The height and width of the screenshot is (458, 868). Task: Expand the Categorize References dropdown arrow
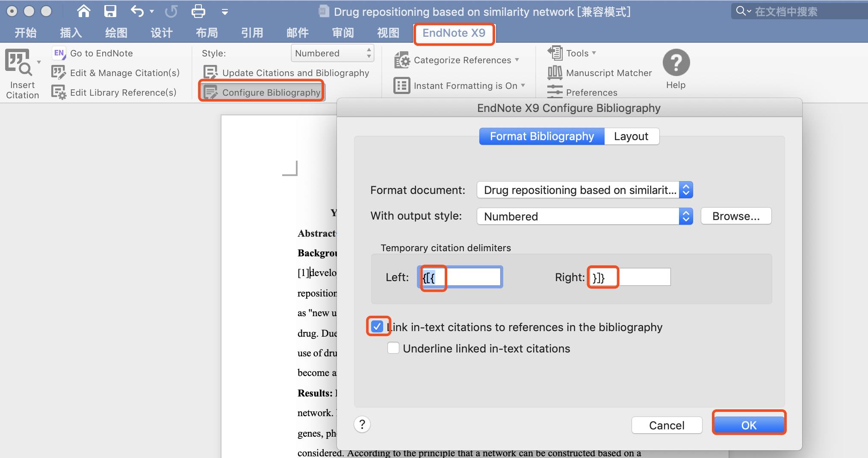517,60
